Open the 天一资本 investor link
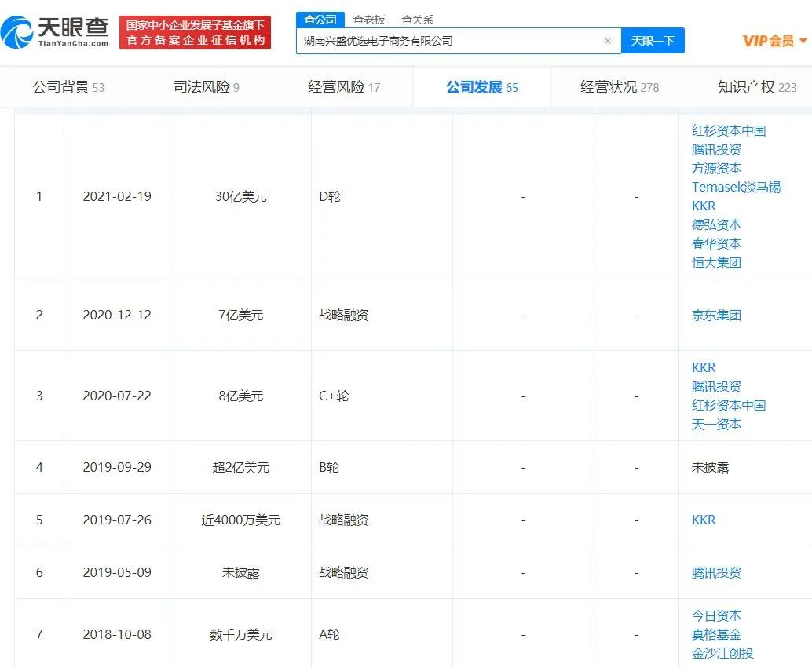Image resolution: width=812 pixels, height=668 pixels. tap(716, 425)
